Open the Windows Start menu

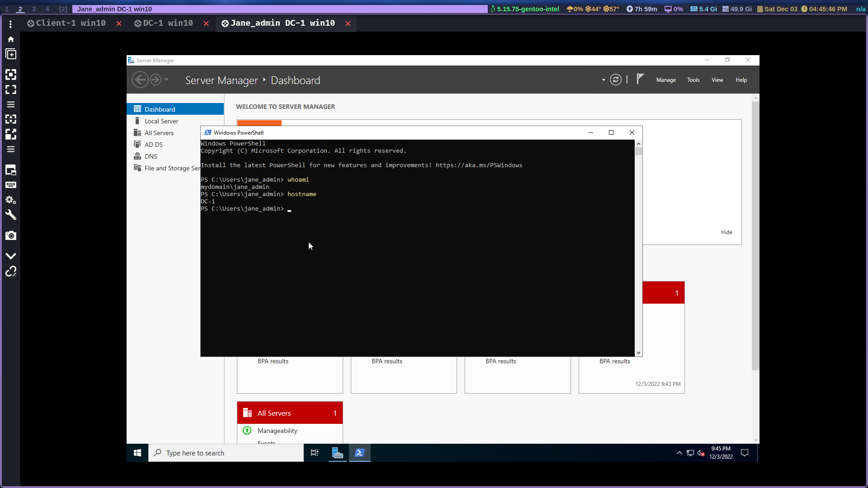click(x=137, y=453)
